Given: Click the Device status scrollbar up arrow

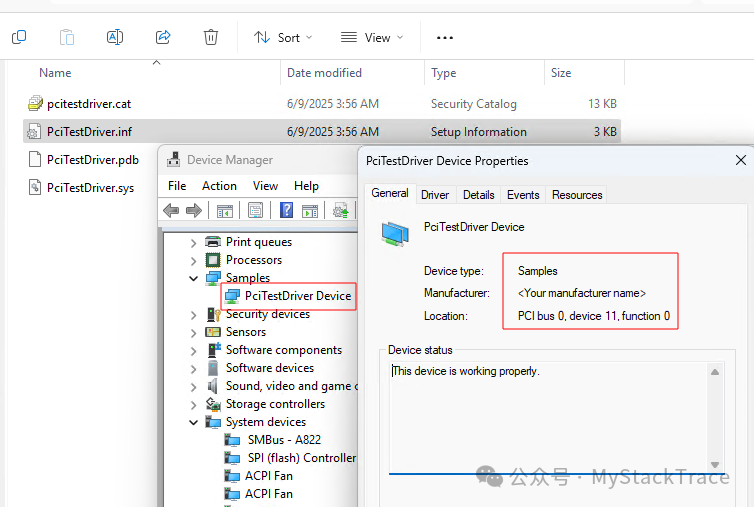Looking at the screenshot, I should [x=715, y=372].
